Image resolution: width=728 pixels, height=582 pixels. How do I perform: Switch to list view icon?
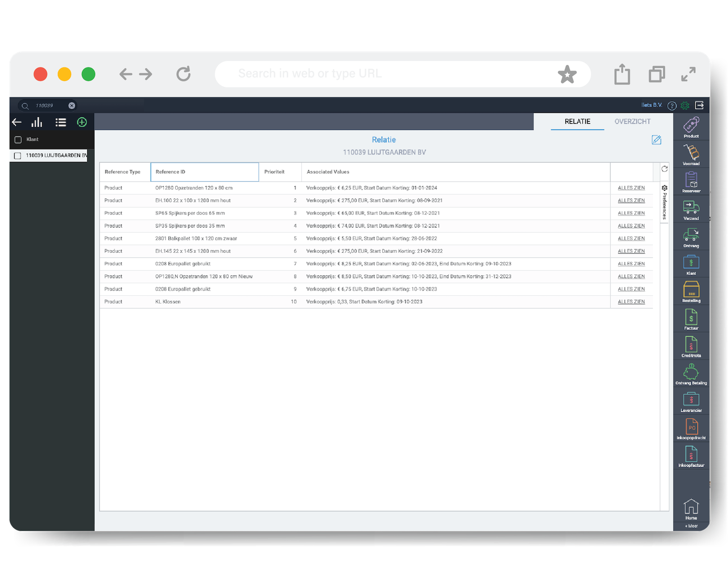[61, 122]
